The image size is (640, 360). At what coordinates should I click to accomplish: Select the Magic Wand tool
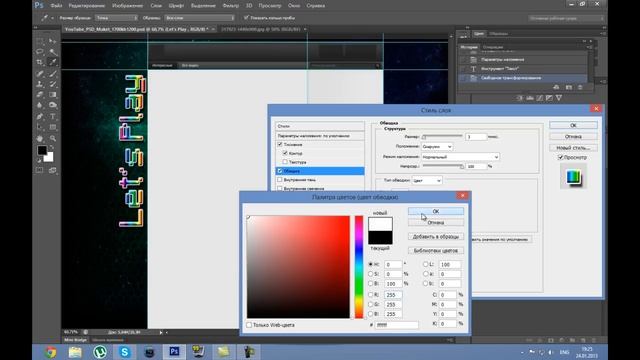(x=53, y=52)
